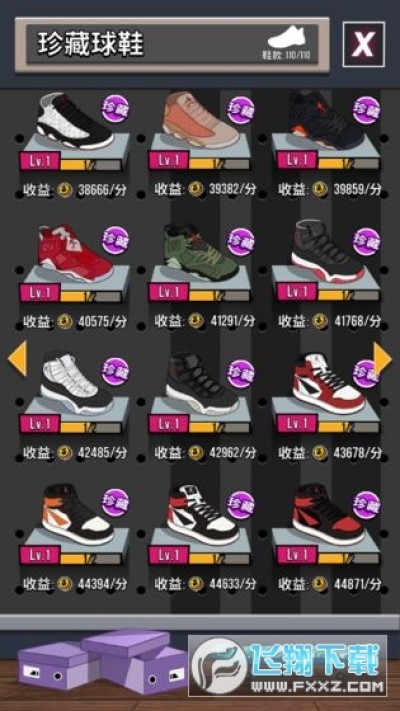Tap the 珍藏 badge on the 41291/分 sneaker

click(241, 242)
